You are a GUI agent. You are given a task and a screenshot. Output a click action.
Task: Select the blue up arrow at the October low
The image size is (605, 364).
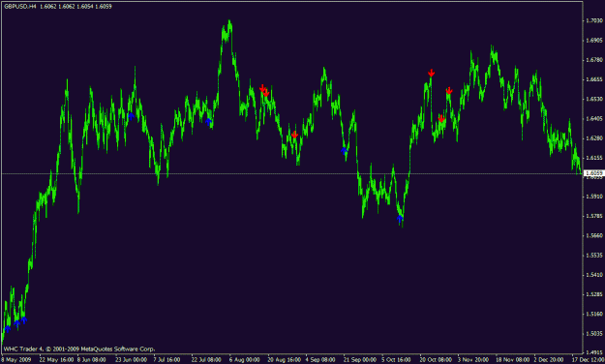click(x=400, y=219)
